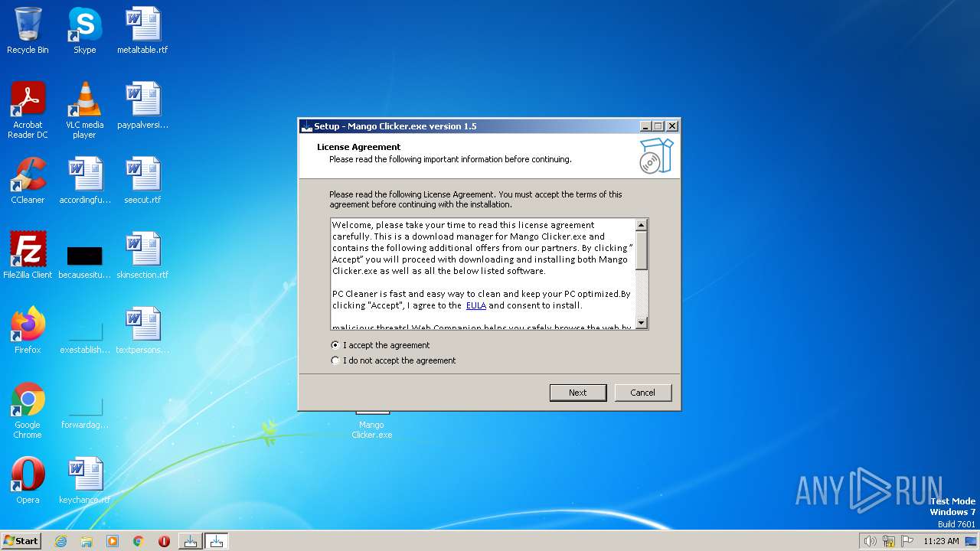Image resolution: width=980 pixels, height=551 pixels.
Task: Click the Next button in Setup
Action: click(x=578, y=393)
